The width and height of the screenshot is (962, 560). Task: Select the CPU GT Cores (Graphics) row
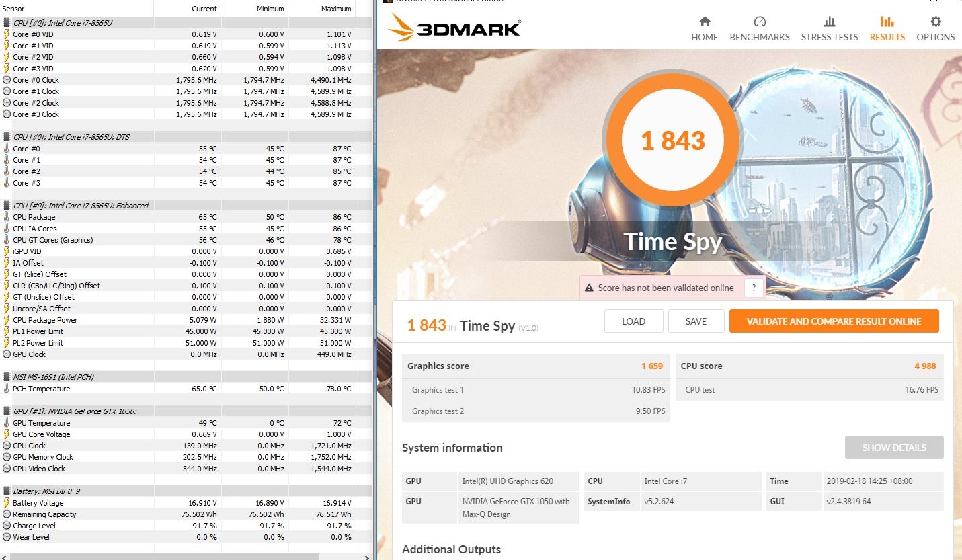[186, 239]
